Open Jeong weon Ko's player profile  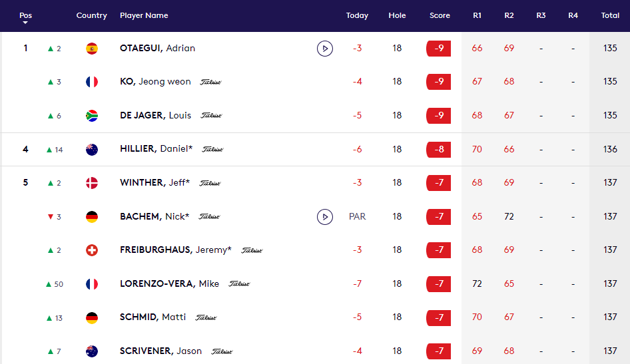pyautogui.click(x=155, y=81)
